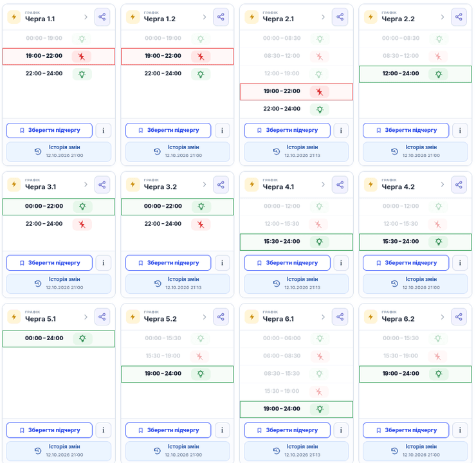Share the Черга 4.1 schedule
The height and width of the screenshot is (463, 476).
coord(340,185)
